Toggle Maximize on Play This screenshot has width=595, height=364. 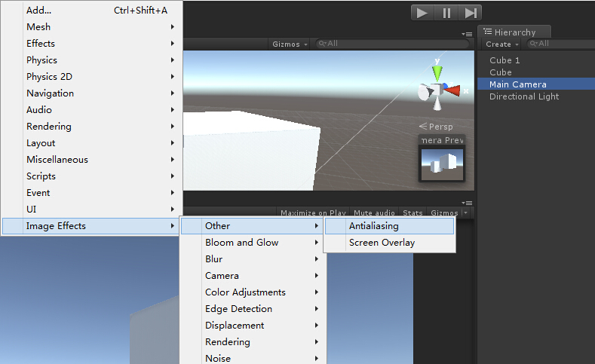[x=313, y=213]
